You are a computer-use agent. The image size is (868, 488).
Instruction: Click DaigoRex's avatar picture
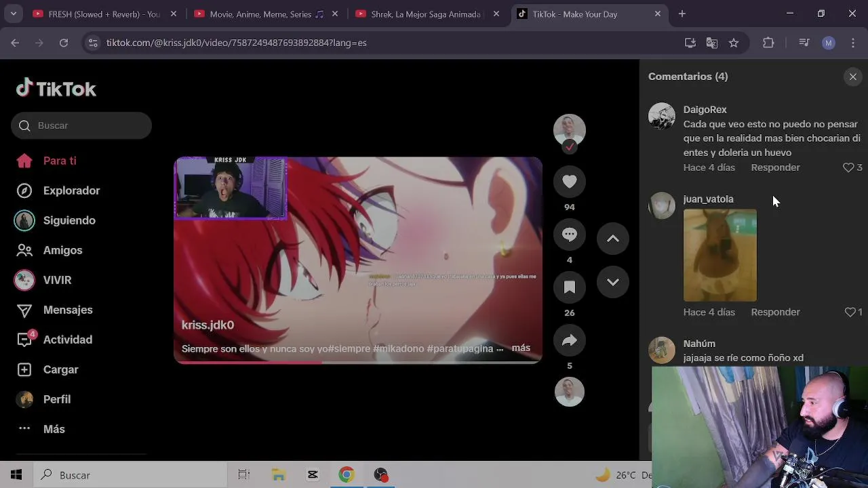(662, 116)
